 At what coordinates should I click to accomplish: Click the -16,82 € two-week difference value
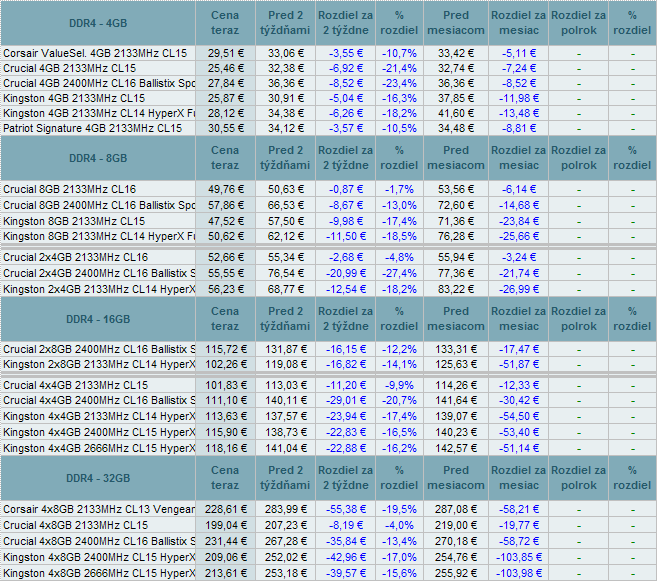coord(346,364)
